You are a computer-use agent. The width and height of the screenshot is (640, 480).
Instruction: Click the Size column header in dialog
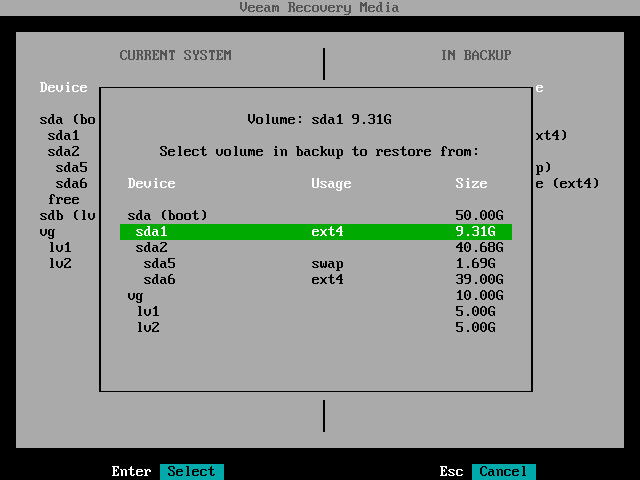coord(471,183)
